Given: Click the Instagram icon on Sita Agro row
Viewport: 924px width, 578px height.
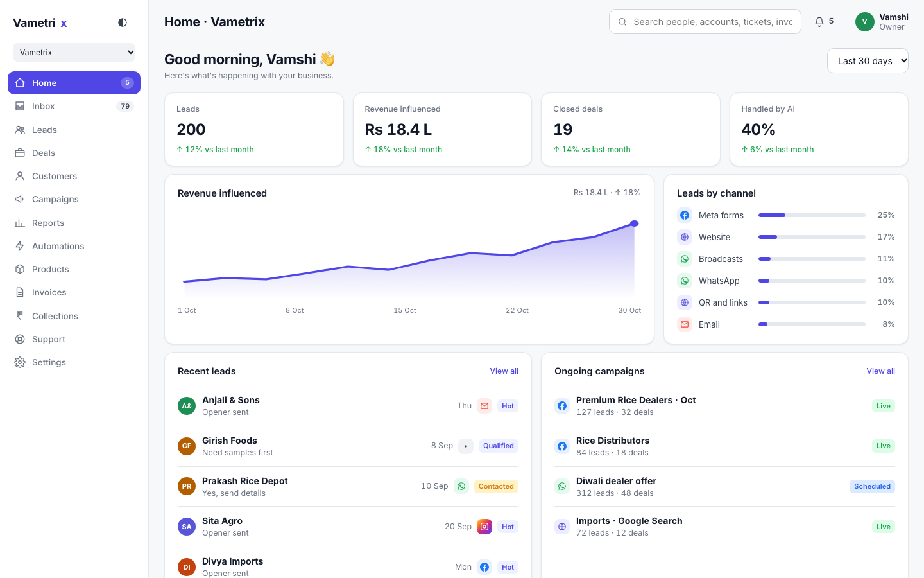Looking at the screenshot, I should 484,527.
